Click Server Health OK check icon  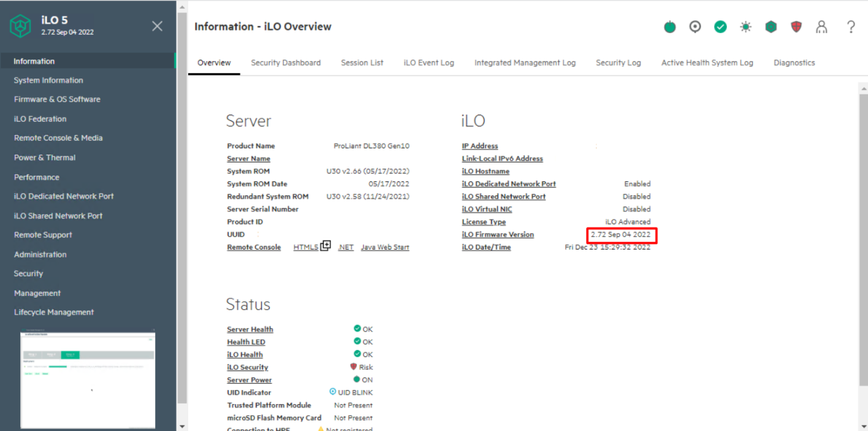pos(357,329)
